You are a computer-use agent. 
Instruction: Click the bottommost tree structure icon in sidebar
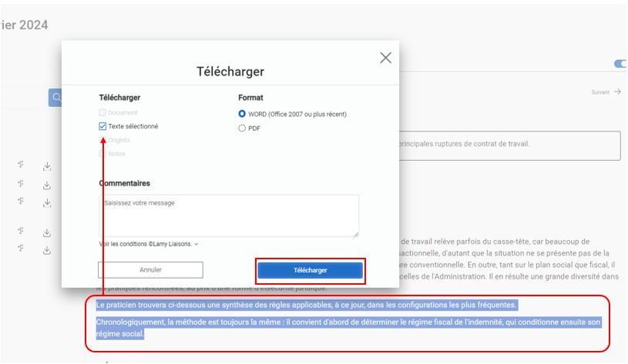coord(21,249)
